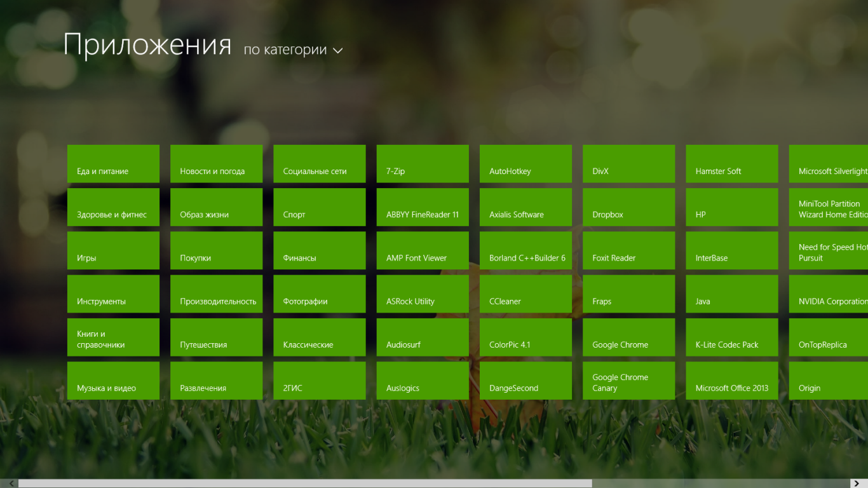The image size is (868, 488).
Task: Click the horizontal scrollbar thumb
Action: (x=305, y=484)
